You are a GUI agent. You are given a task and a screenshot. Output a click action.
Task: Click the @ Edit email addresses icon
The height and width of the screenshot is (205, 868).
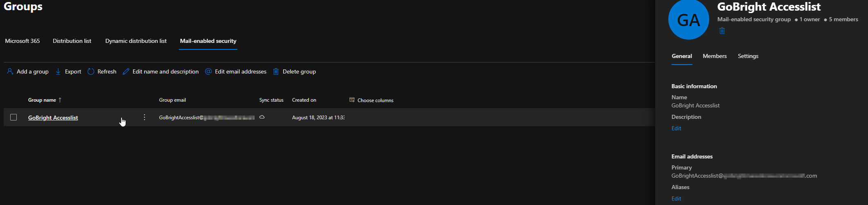208,71
